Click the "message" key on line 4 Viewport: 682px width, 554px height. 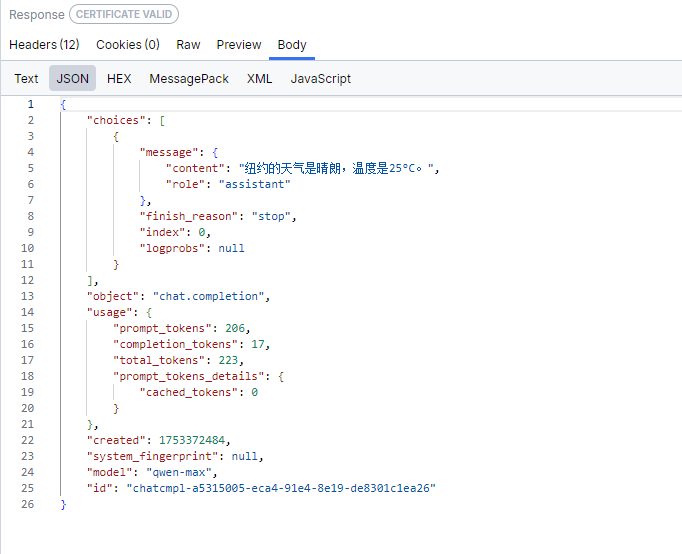[x=169, y=152]
